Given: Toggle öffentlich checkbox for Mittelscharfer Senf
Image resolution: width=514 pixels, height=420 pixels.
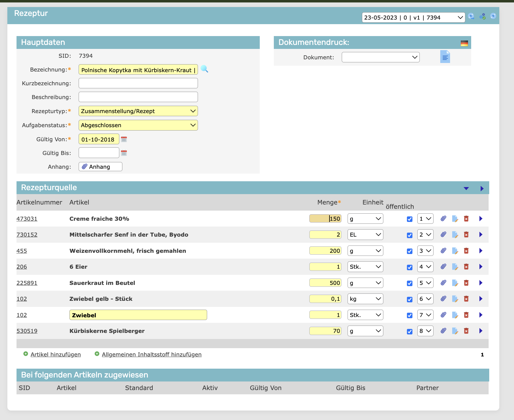Looking at the screenshot, I should pyautogui.click(x=410, y=235).
